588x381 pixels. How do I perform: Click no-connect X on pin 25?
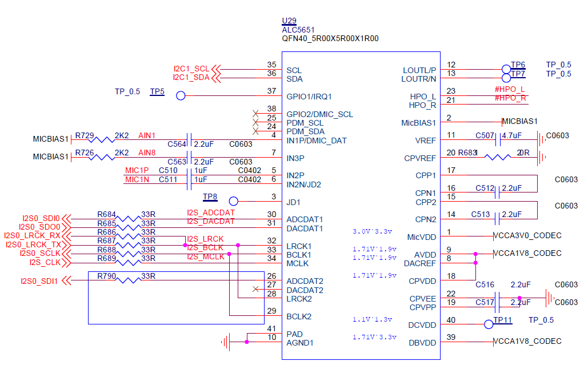pyautogui.click(x=255, y=122)
